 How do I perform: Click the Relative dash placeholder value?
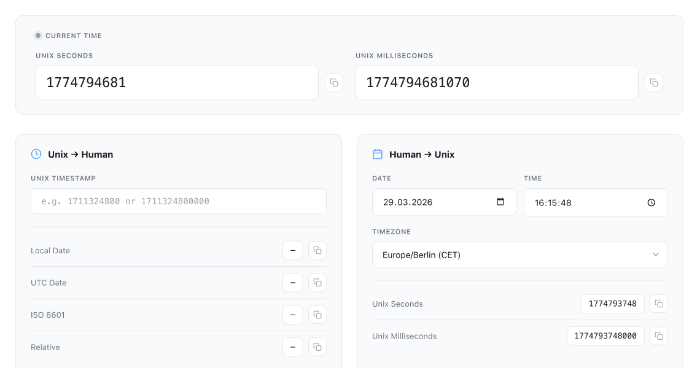(293, 347)
